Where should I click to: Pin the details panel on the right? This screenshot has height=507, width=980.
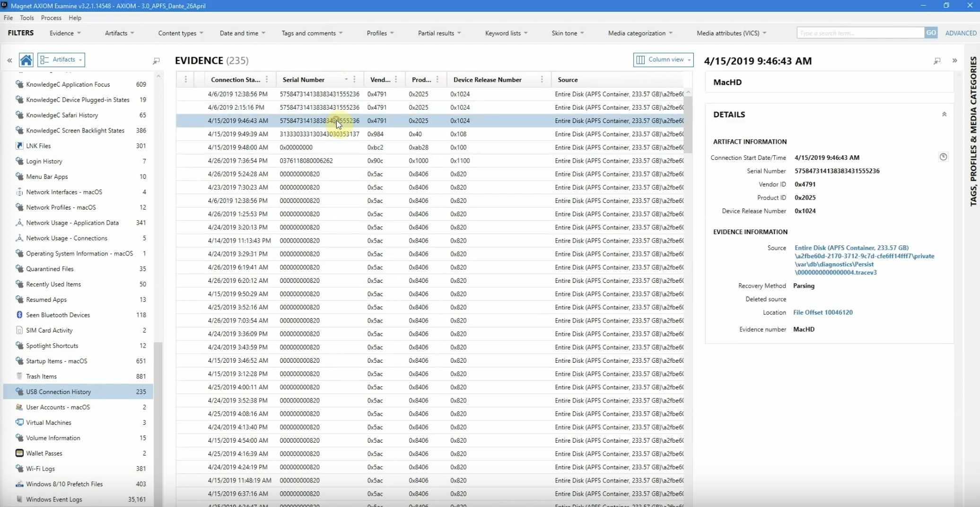pos(937,61)
